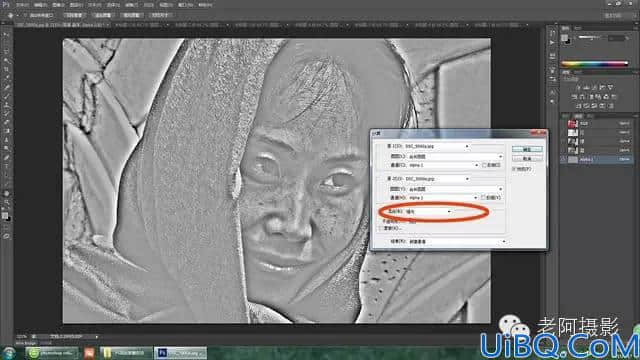Select the Lasso tool

coord(6,52)
